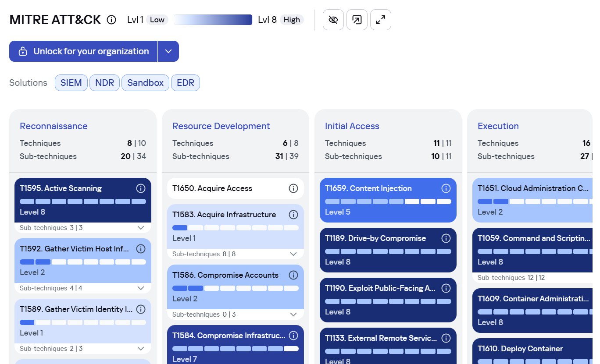Screen dimensions: 600x364
Task: Show info for T1592 Gather Victim Host
Action: tap(141, 249)
